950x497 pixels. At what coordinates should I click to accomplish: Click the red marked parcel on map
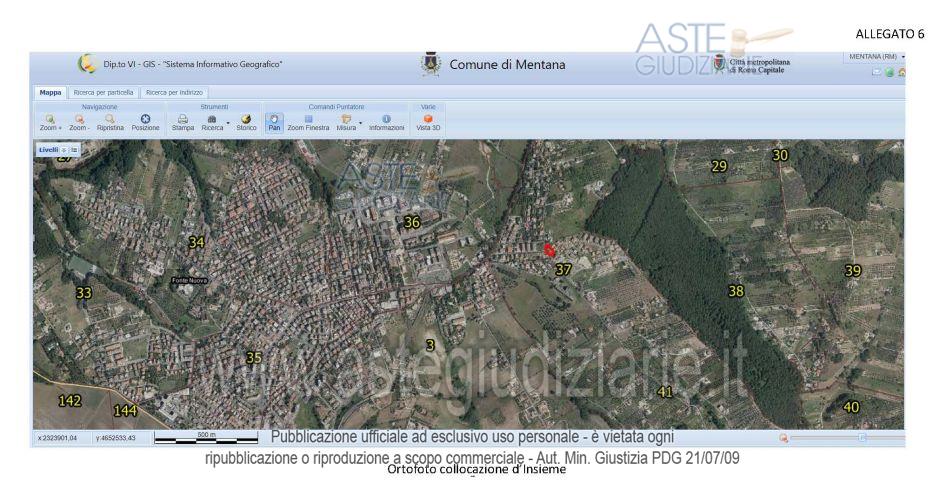[x=548, y=251]
